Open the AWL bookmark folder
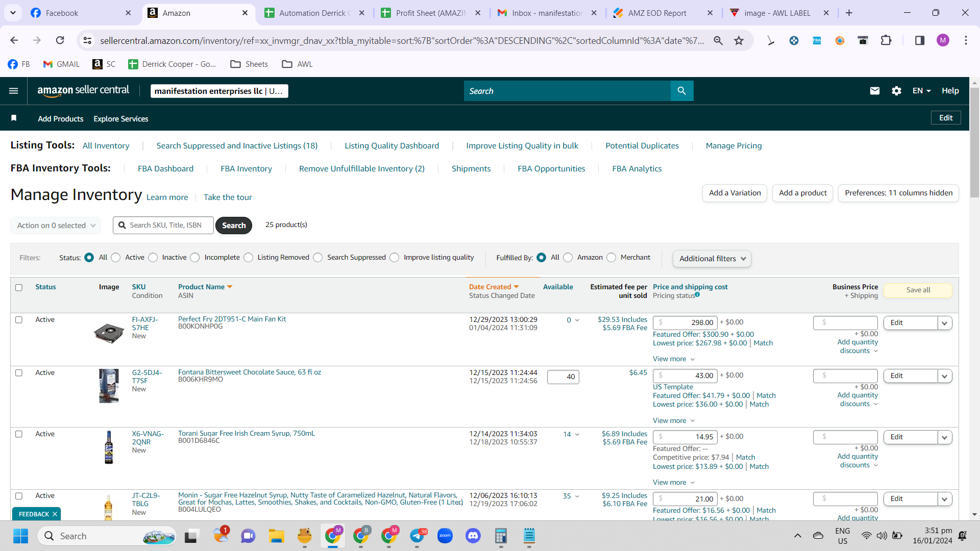This screenshot has height=551, width=980. [x=298, y=64]
